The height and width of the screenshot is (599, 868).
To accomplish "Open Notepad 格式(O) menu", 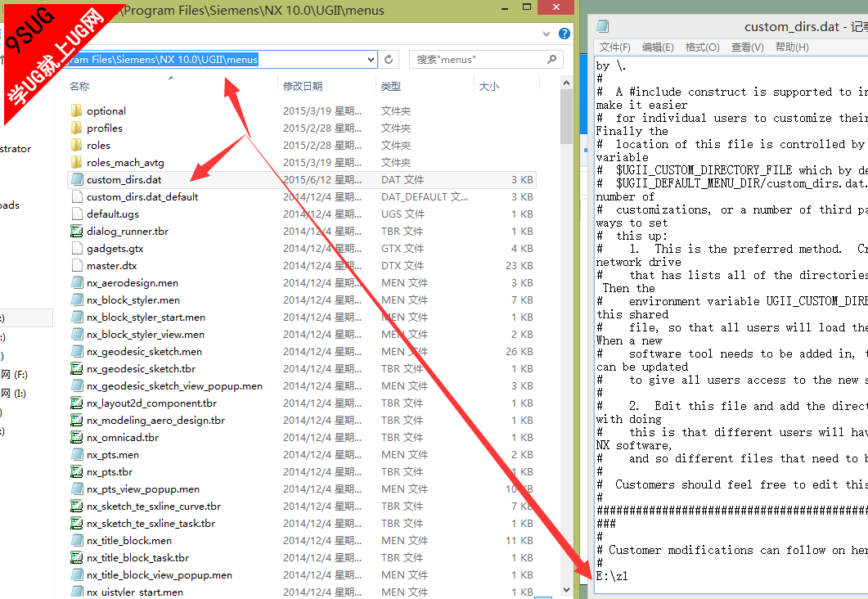I will [702, 47].
